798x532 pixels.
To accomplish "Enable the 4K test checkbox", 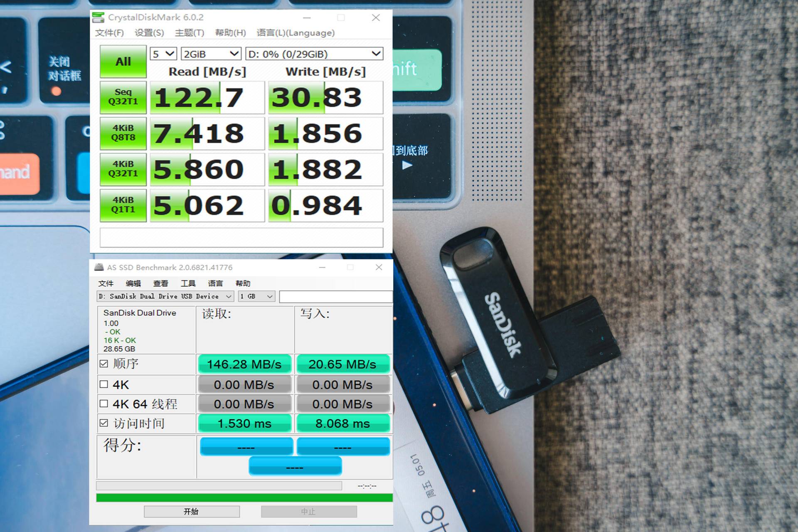I will click(x=104, y=384).
